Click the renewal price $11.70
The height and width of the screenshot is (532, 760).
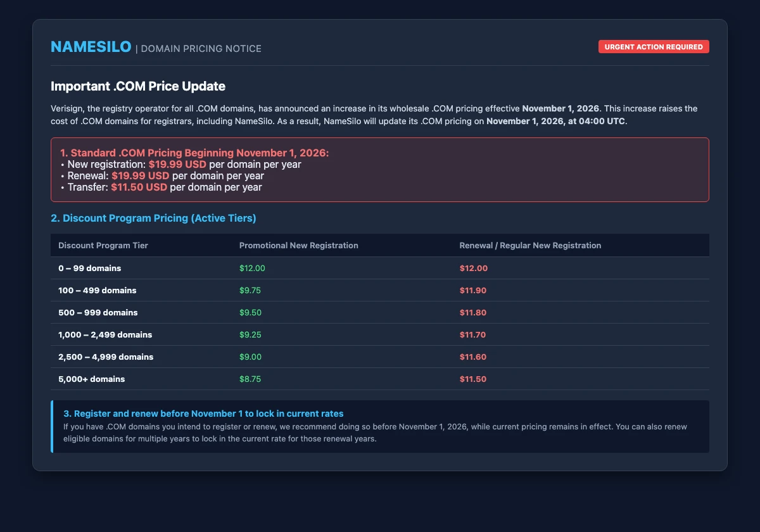pyautogui.click(x=472, y=335)
